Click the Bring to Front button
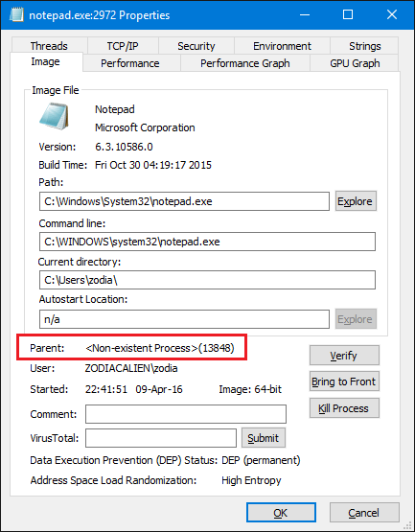Viewport: 415px width, 532px height. (344, 382)
